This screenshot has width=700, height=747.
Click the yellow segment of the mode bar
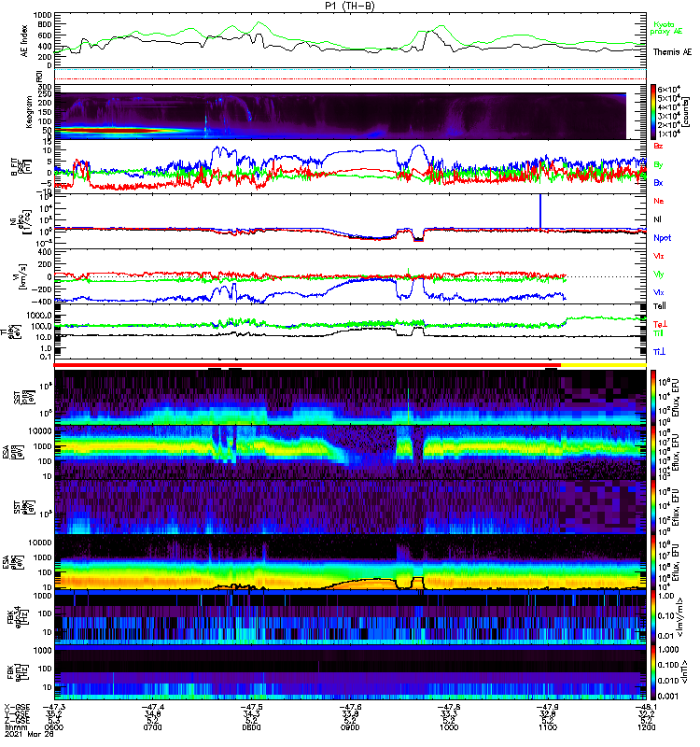coord(604,365)
